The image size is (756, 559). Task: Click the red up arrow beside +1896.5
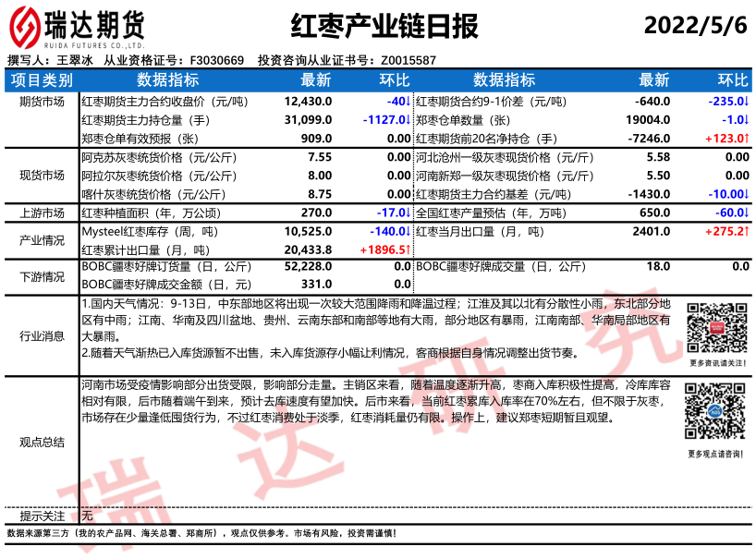(x=408, y=249)
